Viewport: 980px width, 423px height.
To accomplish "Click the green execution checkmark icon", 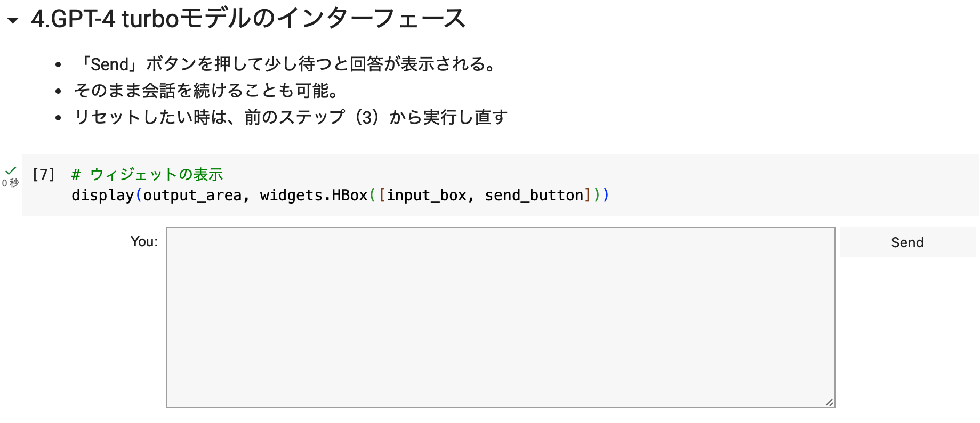I will (x=11, y=171).
